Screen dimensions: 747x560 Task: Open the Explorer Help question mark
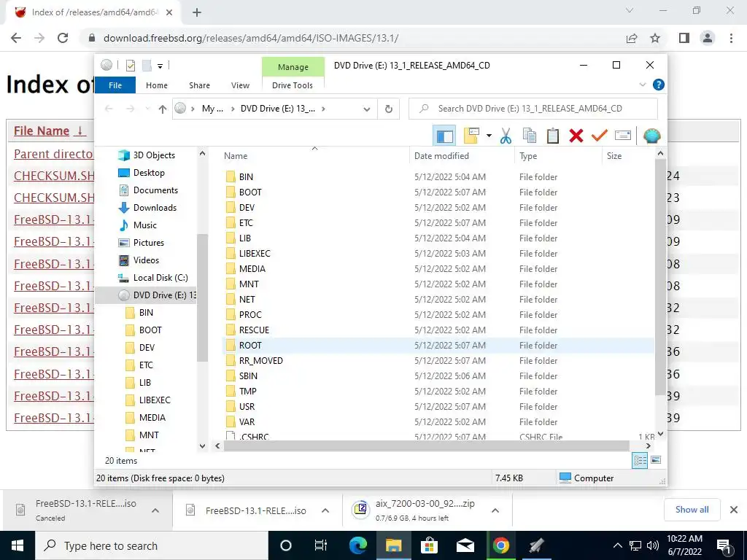click(x=659, y=85)
